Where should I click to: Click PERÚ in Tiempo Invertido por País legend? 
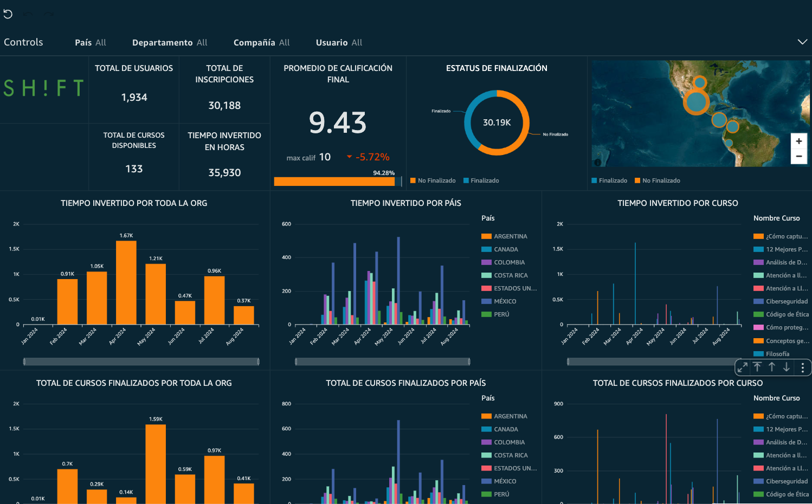point(495,314)
